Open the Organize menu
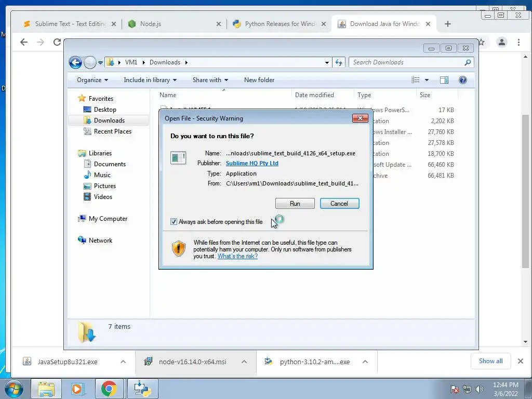The image size is (532, 399). 92,80
